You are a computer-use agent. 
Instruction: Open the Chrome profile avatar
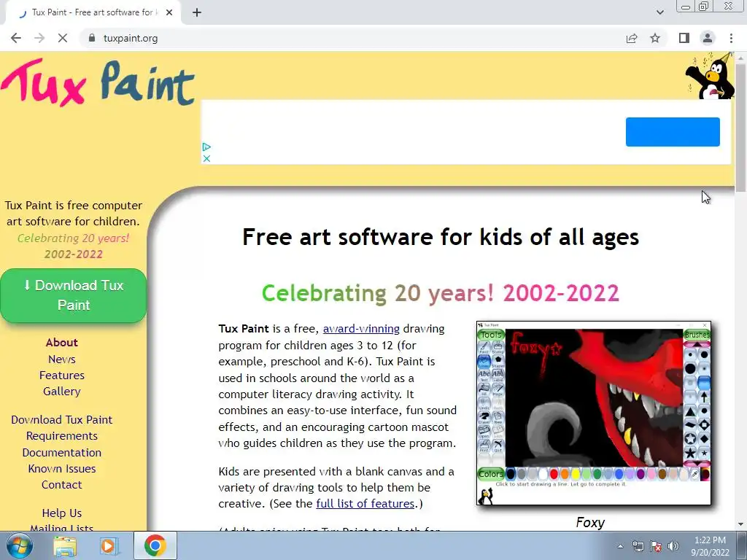point(708,38)
